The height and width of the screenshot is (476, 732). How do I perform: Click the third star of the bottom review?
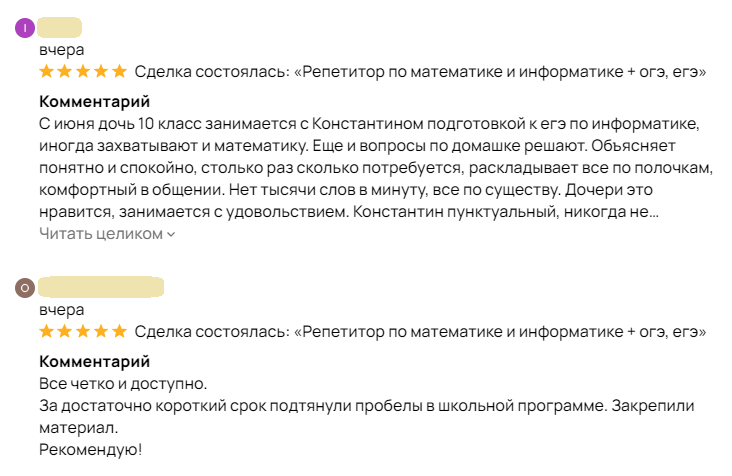pos(83,331)
